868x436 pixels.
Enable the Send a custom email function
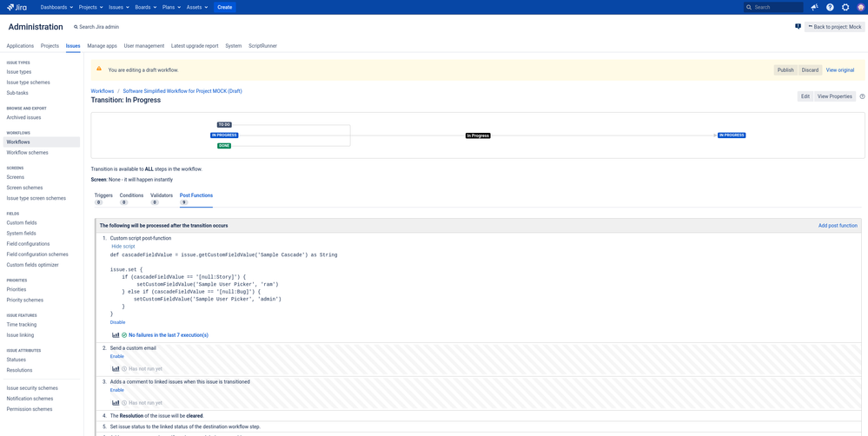pos(116,356)
